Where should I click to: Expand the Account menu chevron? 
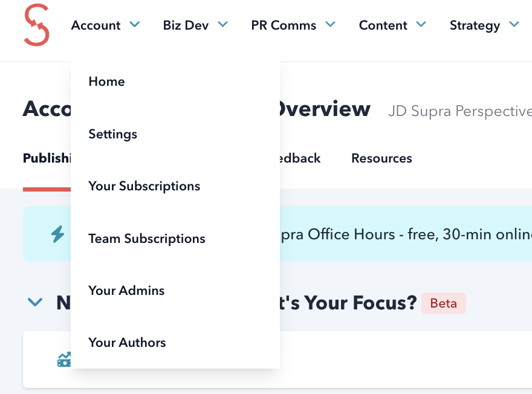coord(135,25)
